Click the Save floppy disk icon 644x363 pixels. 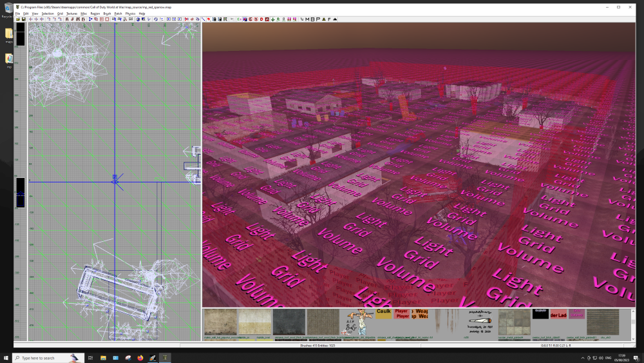pyautogui.click(x=23, y=19)
